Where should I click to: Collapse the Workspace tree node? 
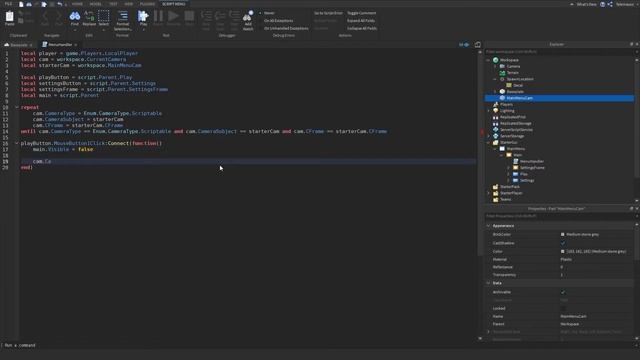(488, 60)
